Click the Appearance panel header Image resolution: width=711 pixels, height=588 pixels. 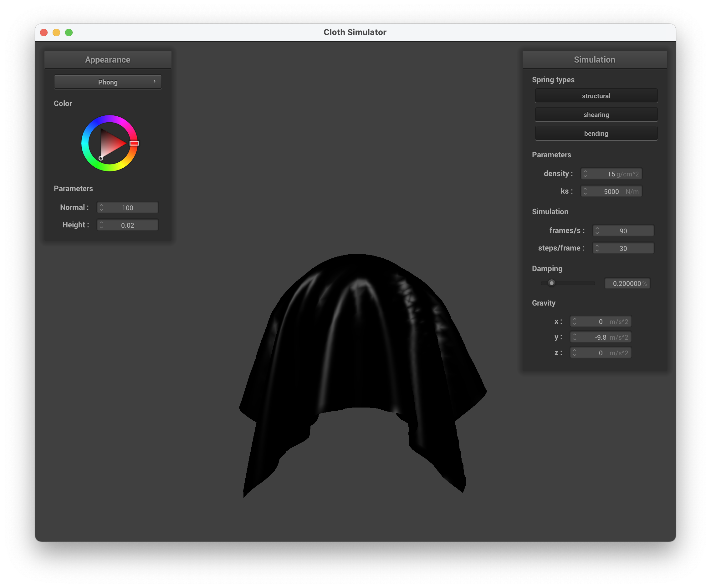click(108, 60)
